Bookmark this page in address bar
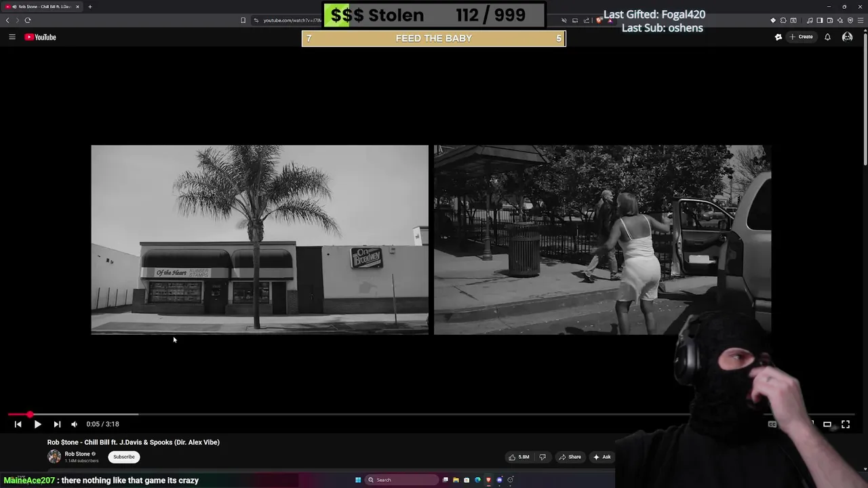The image size is (868, 488). point(243,20)
